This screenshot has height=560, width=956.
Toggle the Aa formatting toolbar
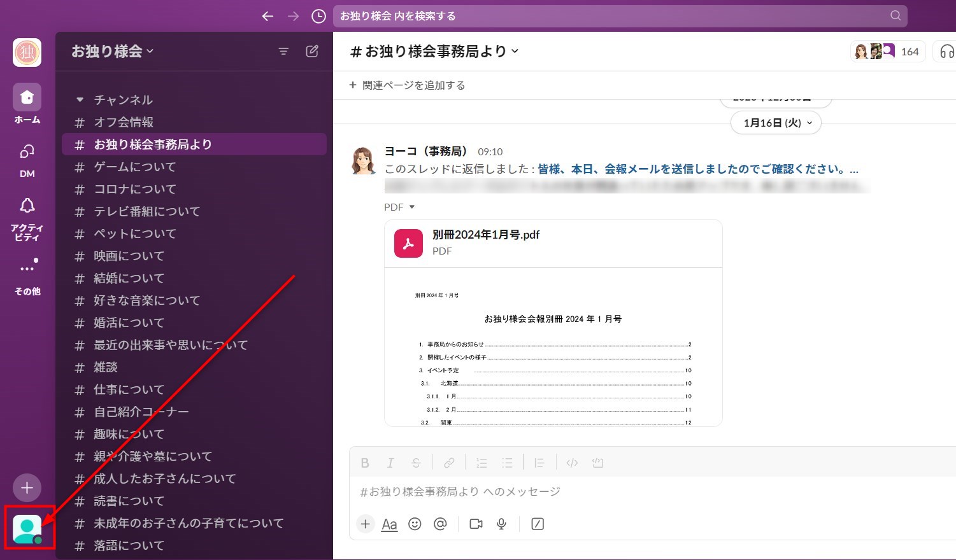pos(389,524)
